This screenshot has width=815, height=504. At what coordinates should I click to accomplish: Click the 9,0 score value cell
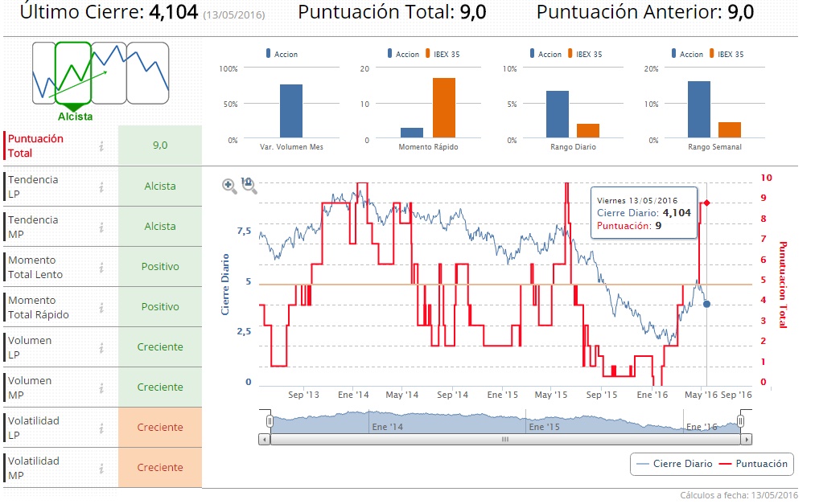pos(160,145)
